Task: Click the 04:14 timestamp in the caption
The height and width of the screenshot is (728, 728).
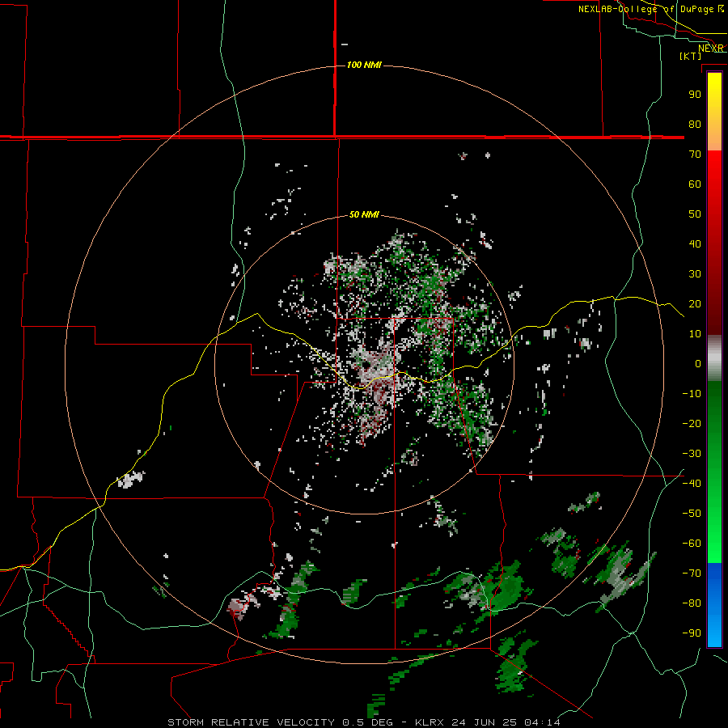Action: tap(542, 722)
